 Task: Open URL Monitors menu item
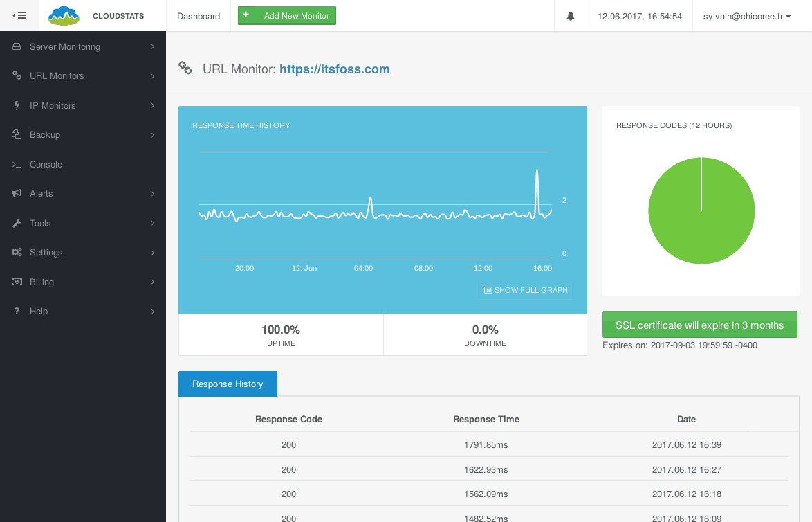[x=83, y=75]
